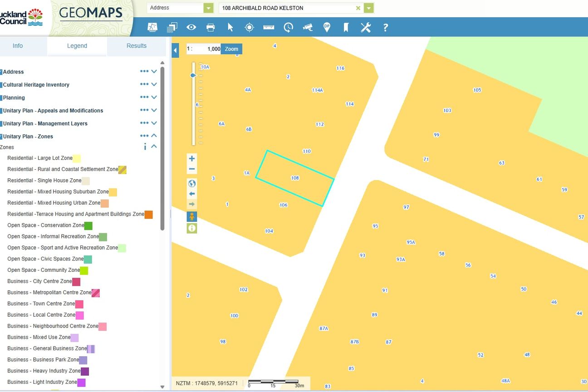The image size is (588, 392).
Task: Click the Zoom scale button
Action: (x=231, y=49)
